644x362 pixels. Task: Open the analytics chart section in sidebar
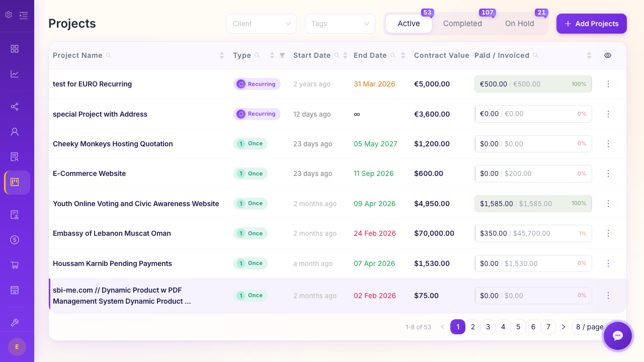click(x=15, y=73)
